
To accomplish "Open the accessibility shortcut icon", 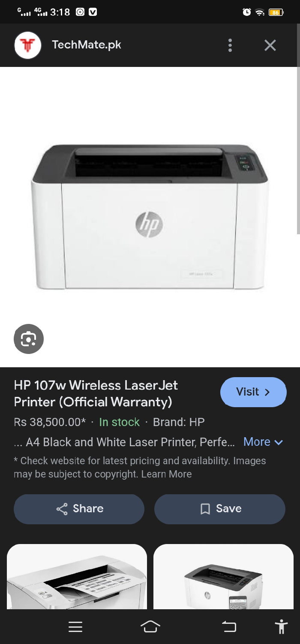I will (x=282, y=627).
